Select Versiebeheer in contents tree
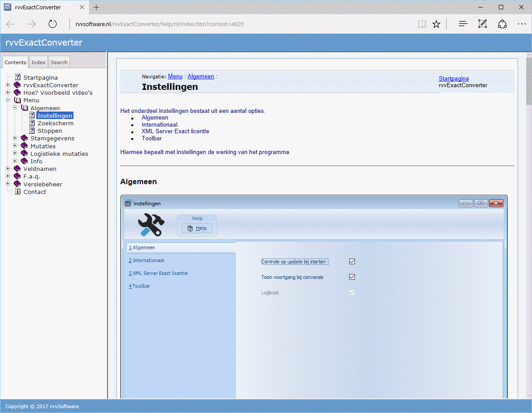 (x=43, y=184)
